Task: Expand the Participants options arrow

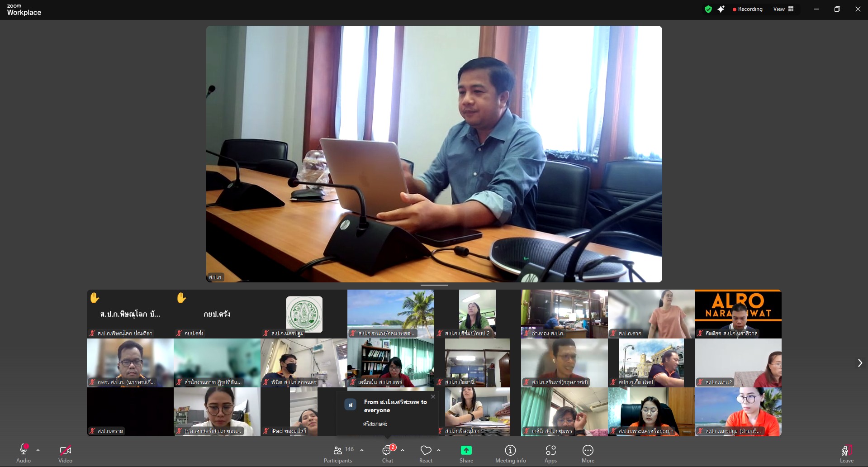Action: [362, 450]
